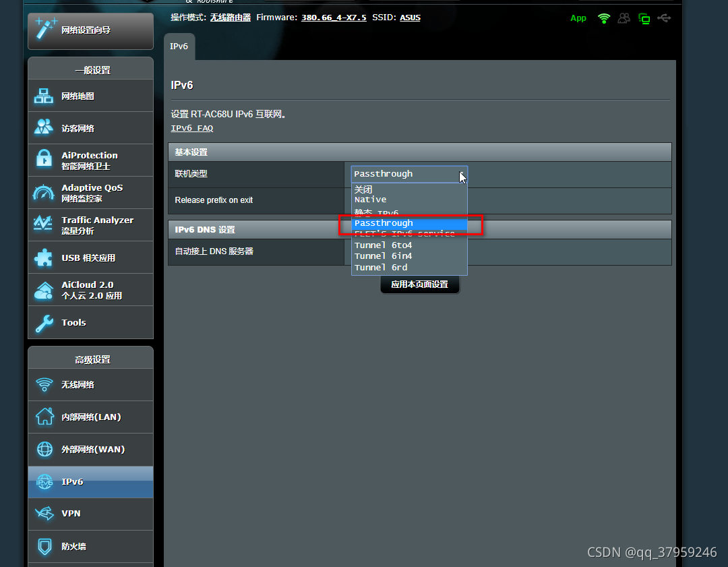Image resolution: width=728 pixels, height=567 pixels.
Task: Select Tunnel 6in4 from the list
Action: click(x=409, y=256)
